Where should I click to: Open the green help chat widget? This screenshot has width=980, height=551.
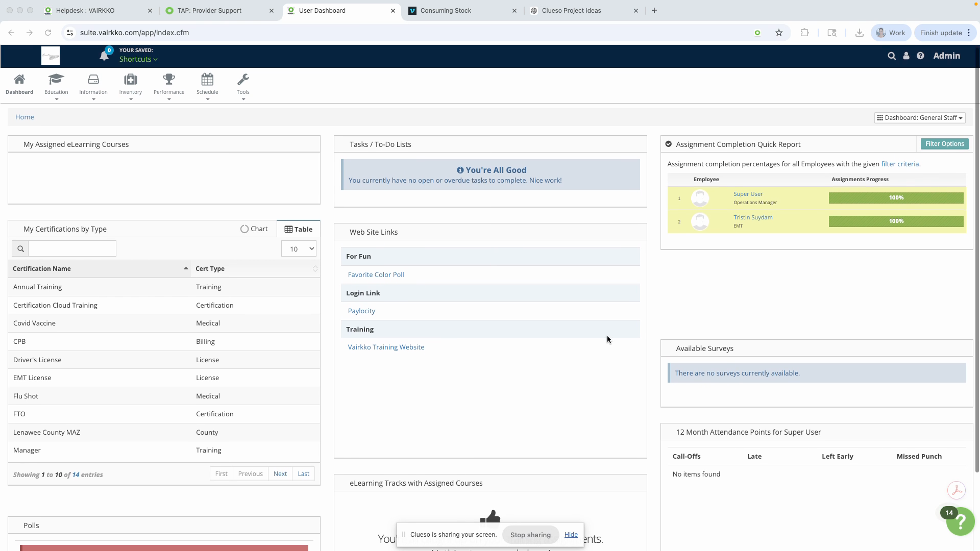960,521
